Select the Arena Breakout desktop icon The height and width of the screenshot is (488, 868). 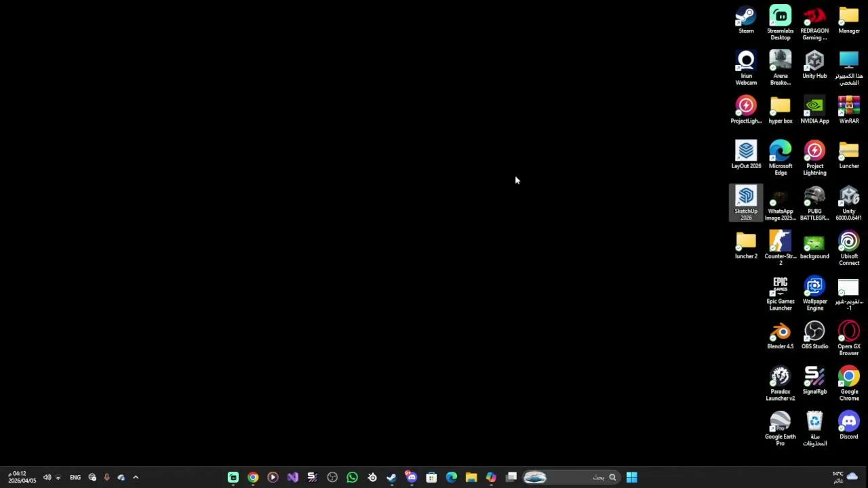tap(781, 68)
